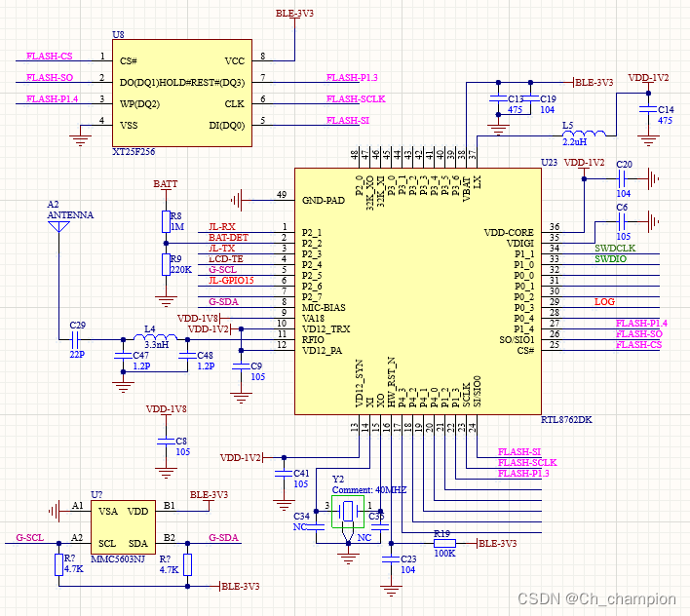This screenshot has height=616, width=690.
Task: Select the XT25F256 part name under U8
Action: [x=134, y=152]
